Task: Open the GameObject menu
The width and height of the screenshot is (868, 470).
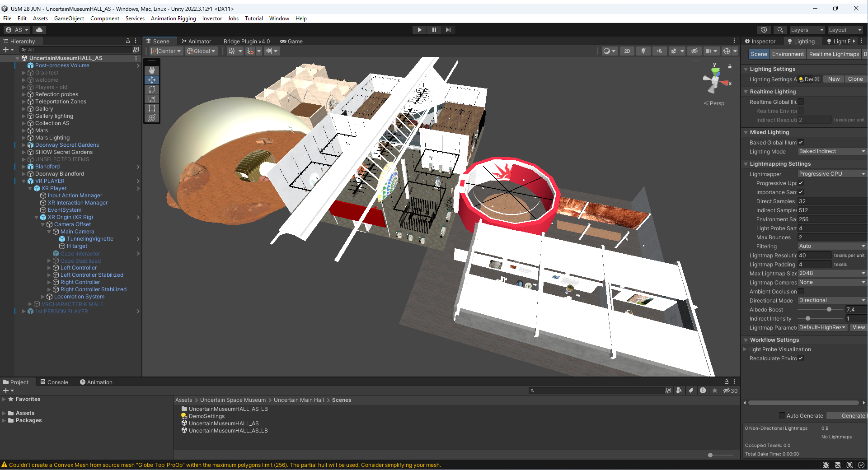Action: (x=69, y=19)
